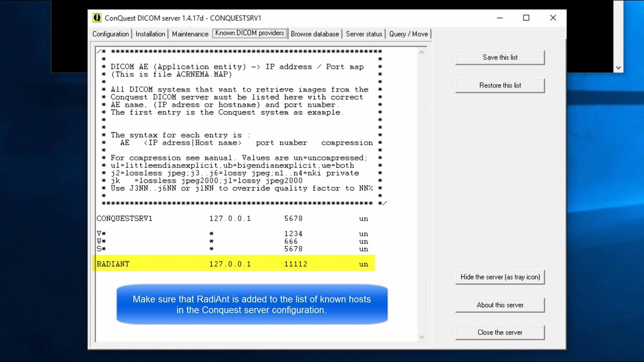Go to the Browse database tab
The height and width of the screenshot is (362, 644).
click(x=315, y=34)
